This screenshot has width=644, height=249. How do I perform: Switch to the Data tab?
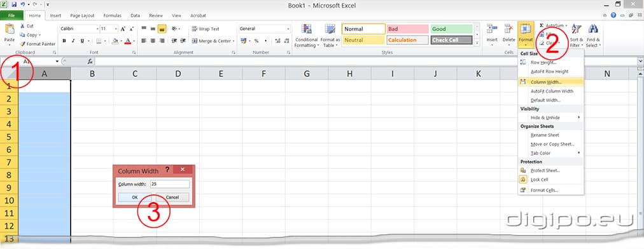click(x=135, y=16)
